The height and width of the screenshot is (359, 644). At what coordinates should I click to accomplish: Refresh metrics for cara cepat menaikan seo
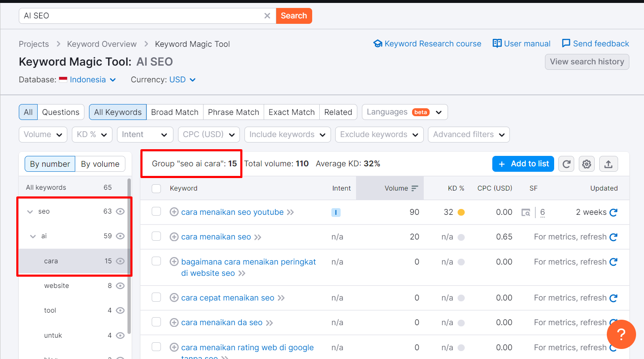click(x=613, y=298)
